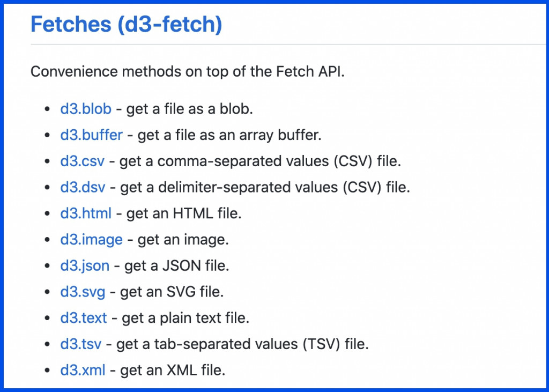
Task: Follow the d3.buffer link
Action: pyautogui.click(x=91, y=135)
